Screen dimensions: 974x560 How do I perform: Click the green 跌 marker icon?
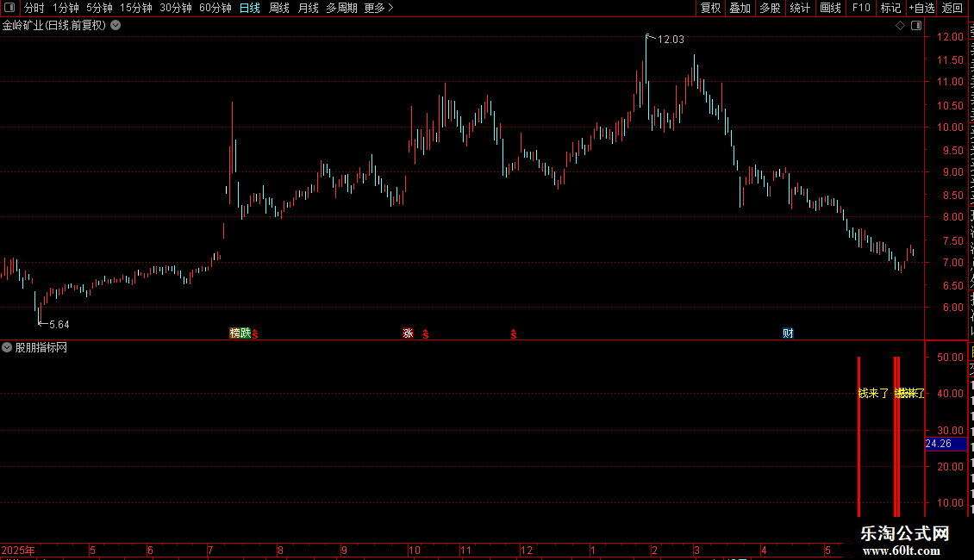pos(246,333)
